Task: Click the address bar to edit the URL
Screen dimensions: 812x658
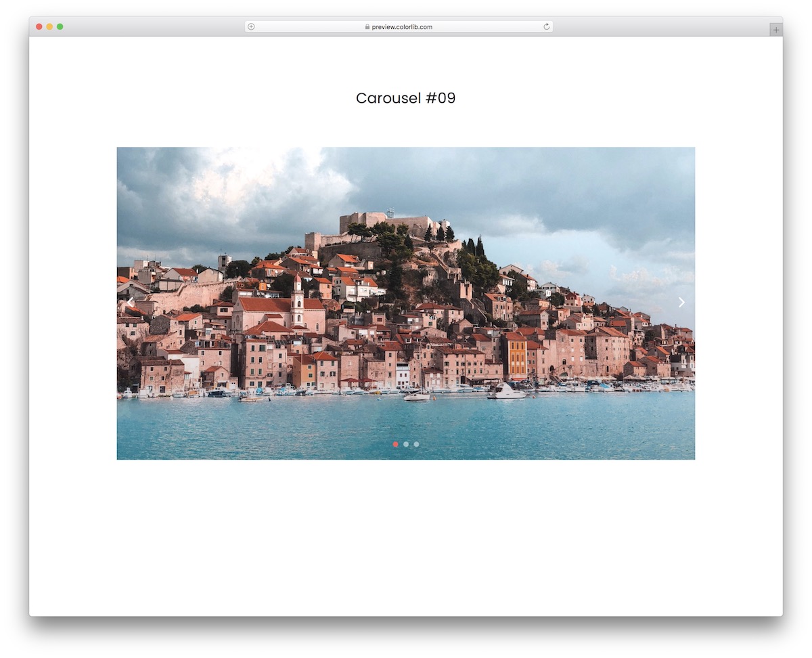Action: 440,26
